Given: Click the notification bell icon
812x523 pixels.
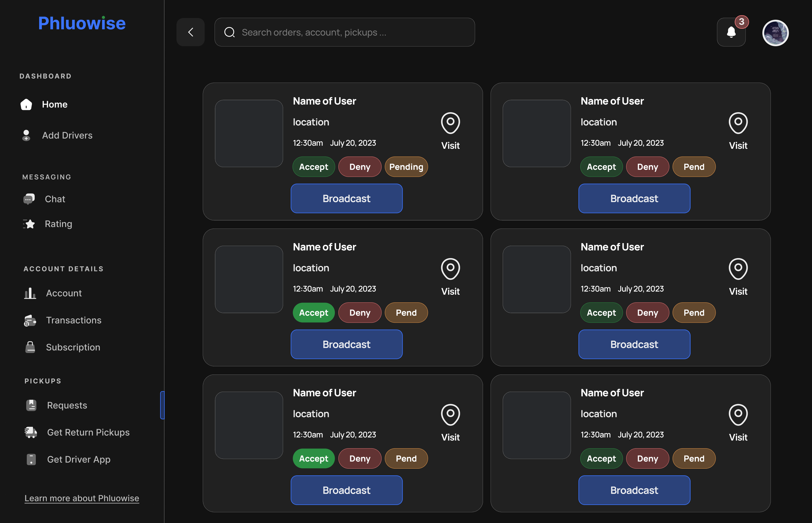Looking at the screenshot, I should 731,32.
